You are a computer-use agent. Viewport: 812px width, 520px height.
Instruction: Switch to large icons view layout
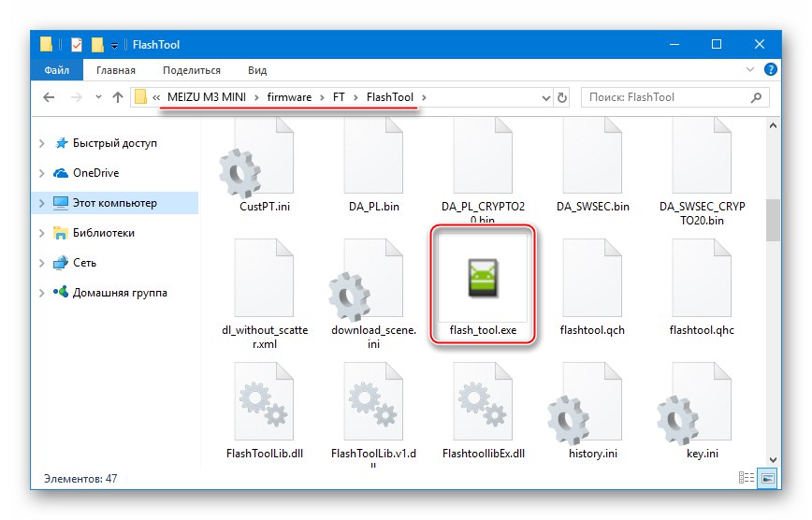pyautogui.click(x=768, y=478)
